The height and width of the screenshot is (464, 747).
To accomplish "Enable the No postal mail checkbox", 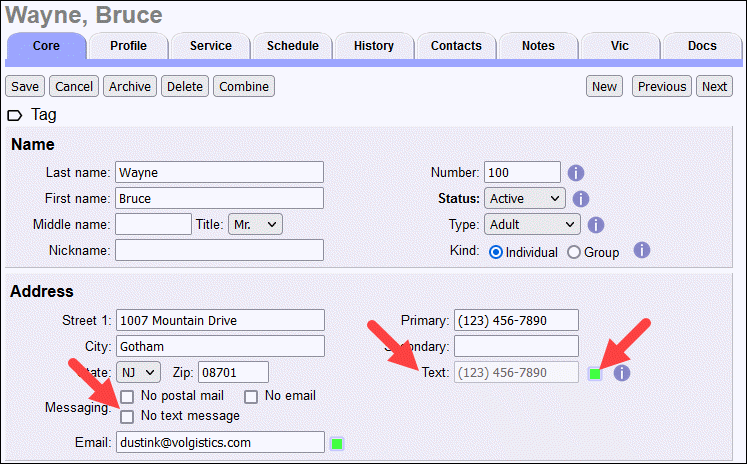I will (128, 397).
